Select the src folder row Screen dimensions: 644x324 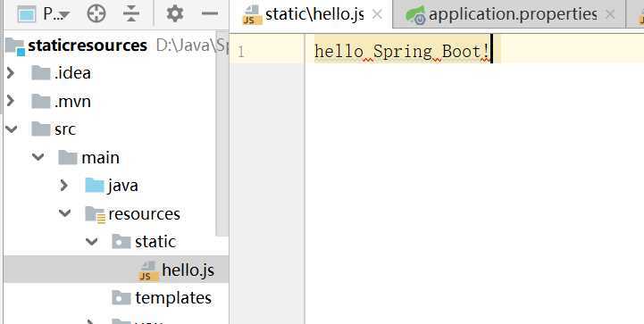click(x=116, y=129)
